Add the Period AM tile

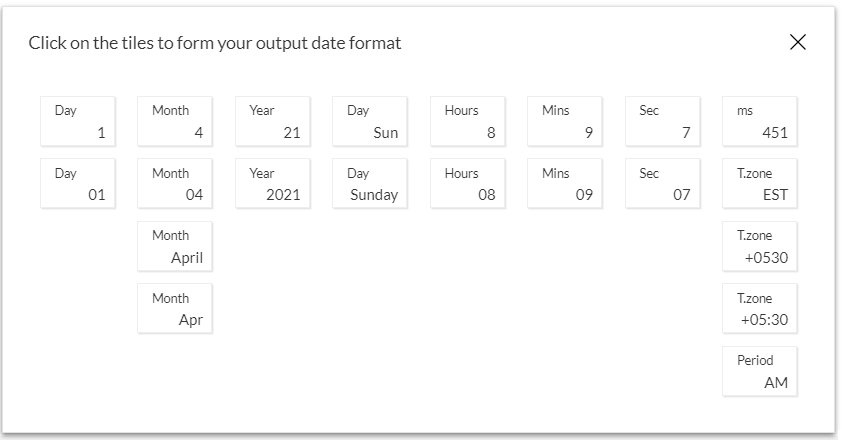760,371
